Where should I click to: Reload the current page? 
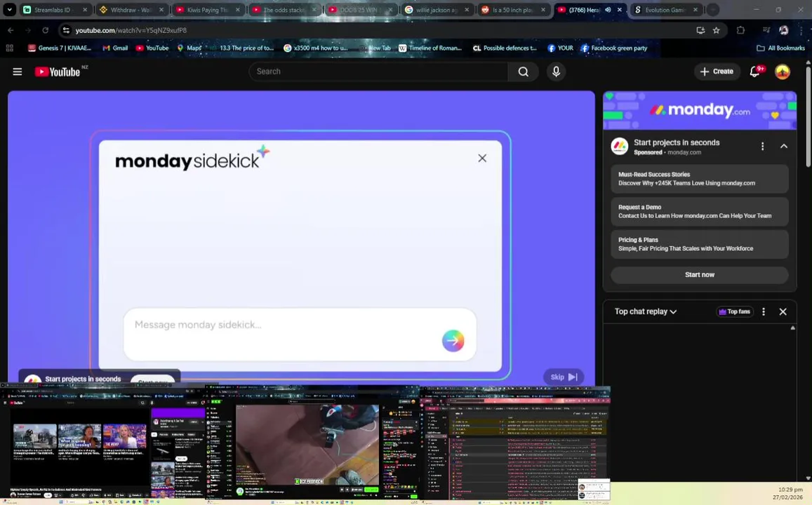[46, 30]
